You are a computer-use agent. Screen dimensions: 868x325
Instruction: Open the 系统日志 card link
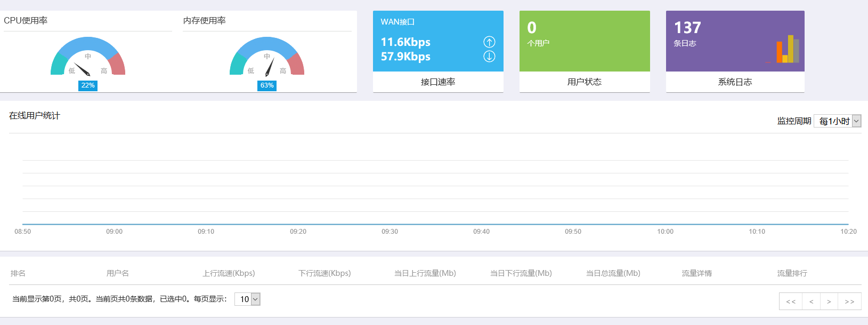point(735,82)
